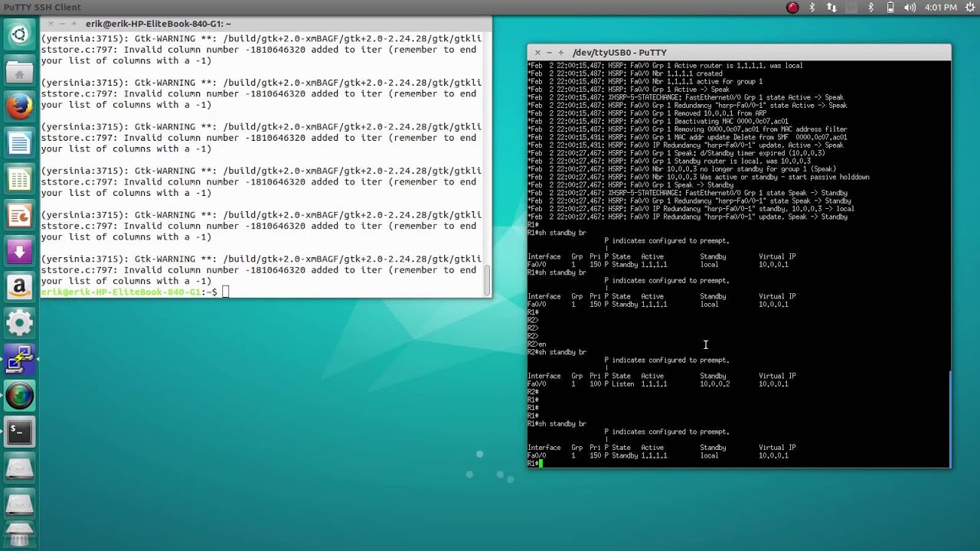980x551 pixels.
Task: Minimize the erik@erik-HP-EliteBook terminal window
Action: [x=64, y=24]
